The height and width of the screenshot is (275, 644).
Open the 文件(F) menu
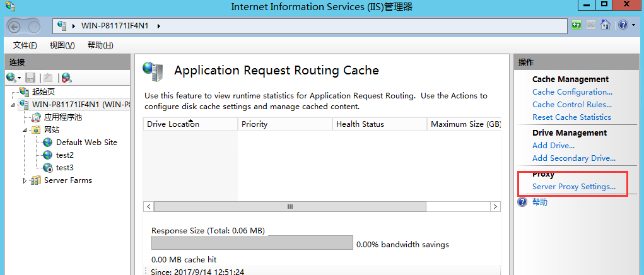[25, 45]
